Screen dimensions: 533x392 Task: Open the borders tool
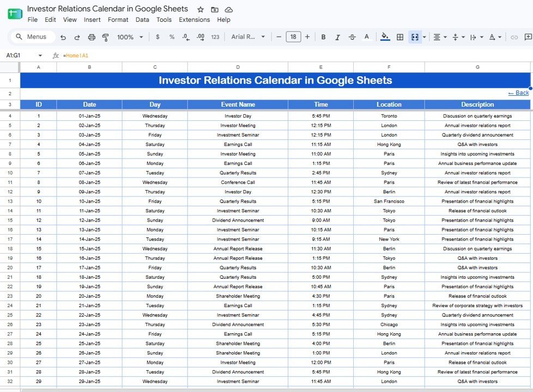coord(400,37)
